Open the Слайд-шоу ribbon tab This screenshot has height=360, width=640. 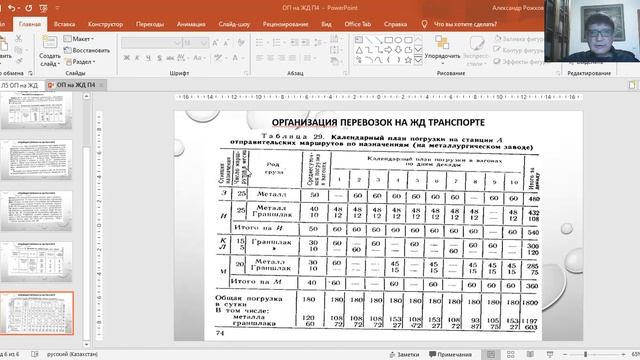234,24
